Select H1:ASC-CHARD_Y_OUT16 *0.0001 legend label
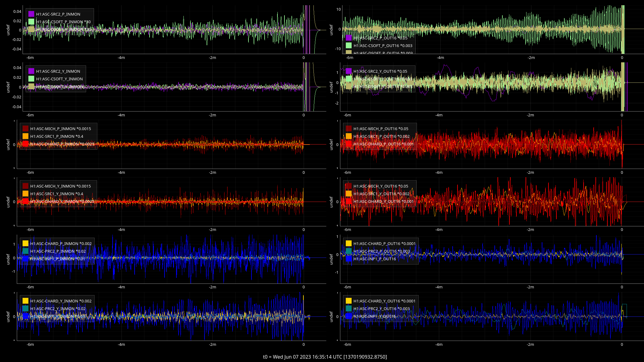 (x=384, y=301)
